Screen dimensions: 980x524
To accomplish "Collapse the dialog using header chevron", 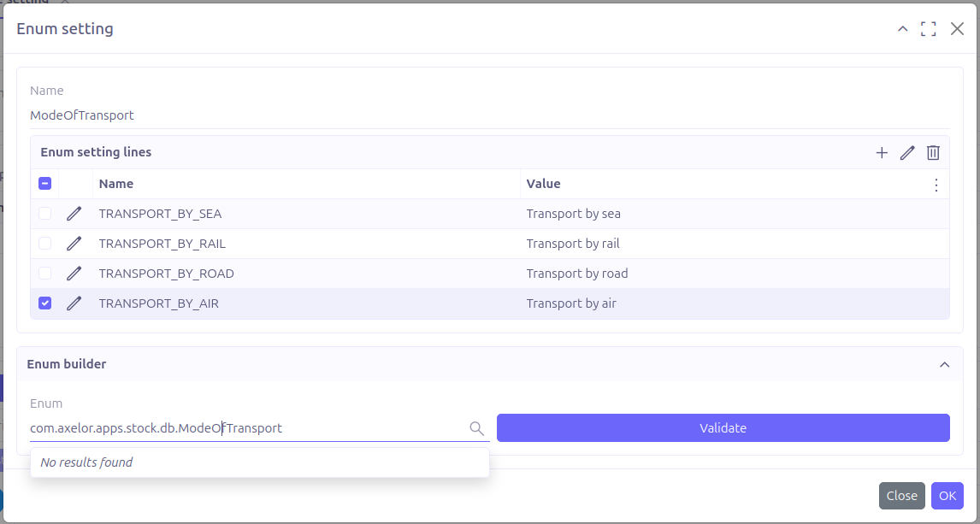I will 902,29.
